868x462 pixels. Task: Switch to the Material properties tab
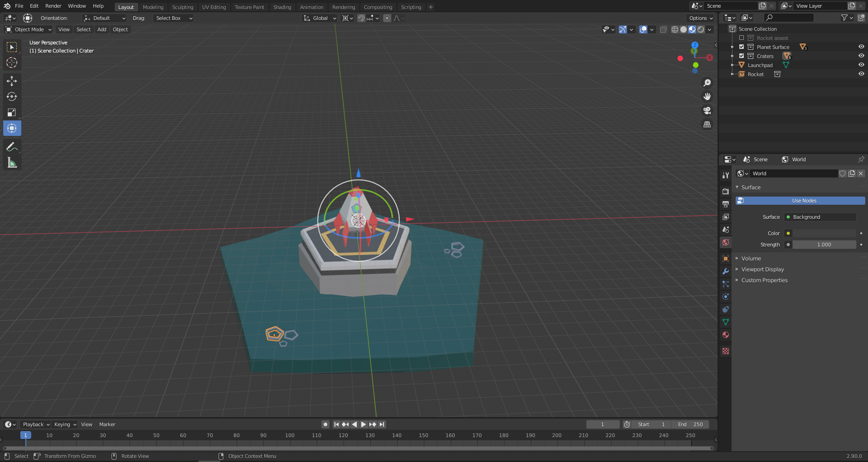725,335
